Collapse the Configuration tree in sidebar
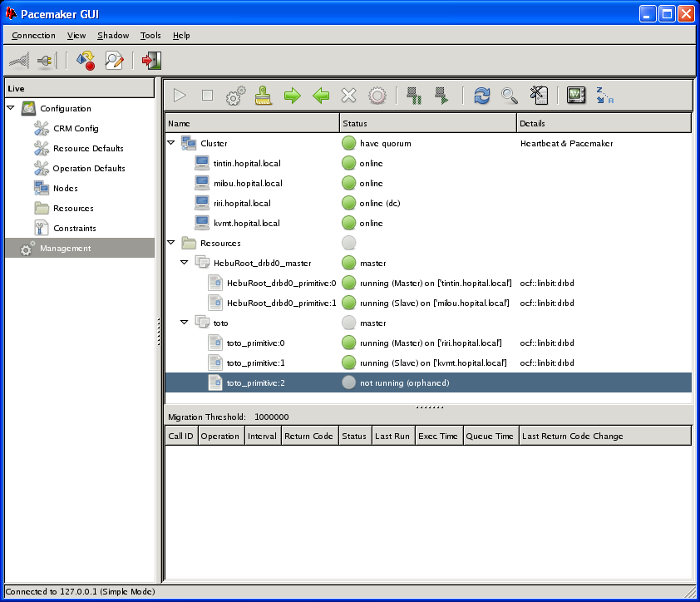700x602 pixels. [11, 108]
